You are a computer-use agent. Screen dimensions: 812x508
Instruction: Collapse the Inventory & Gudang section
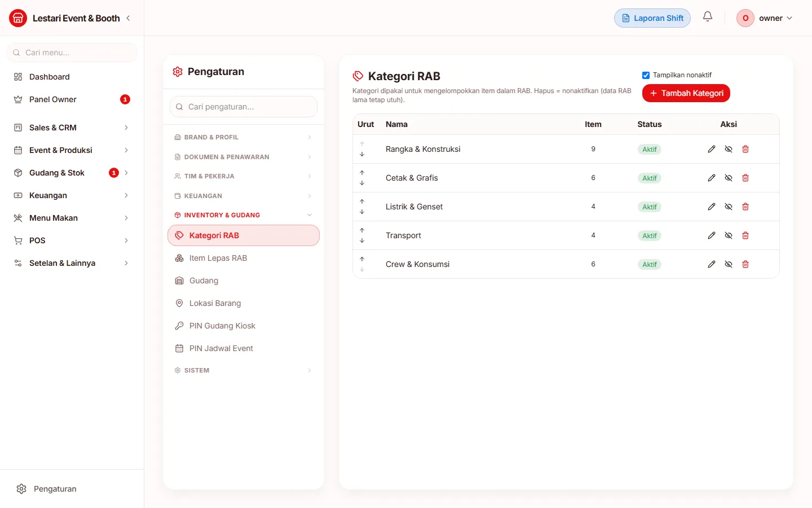pos(243,215)
